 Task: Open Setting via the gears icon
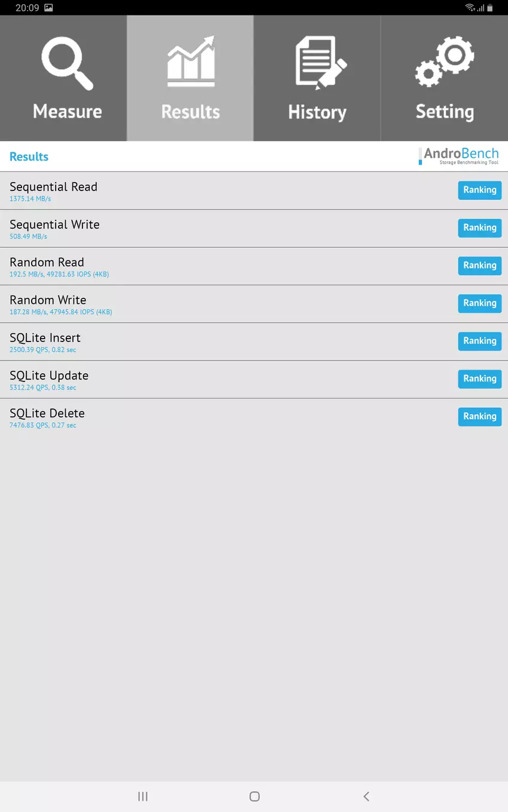[445, 62]
